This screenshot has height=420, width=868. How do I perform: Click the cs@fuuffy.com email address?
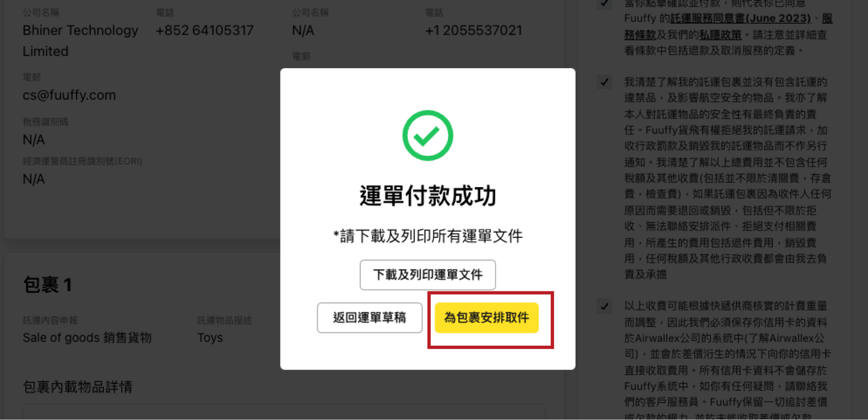point(69,95)
